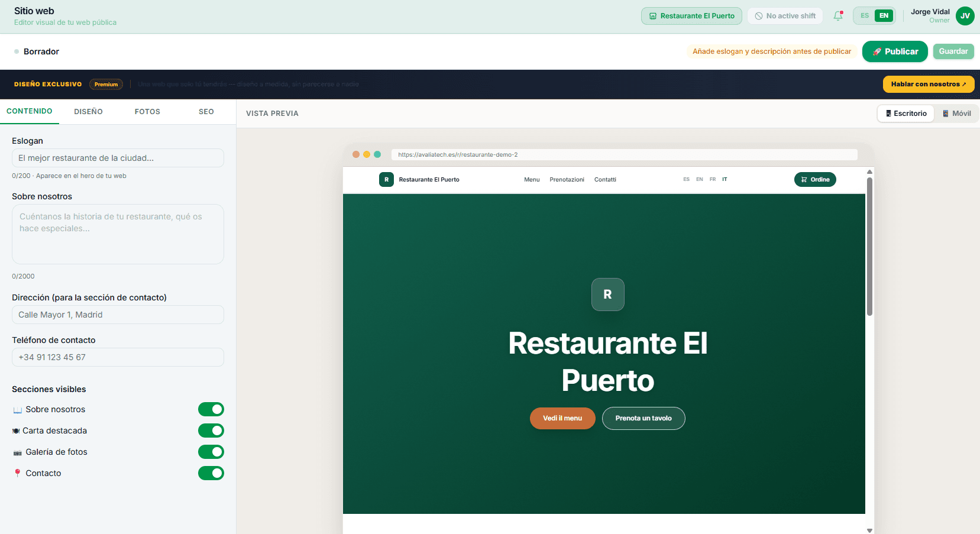Select ES language in preview site

[686, 179]
